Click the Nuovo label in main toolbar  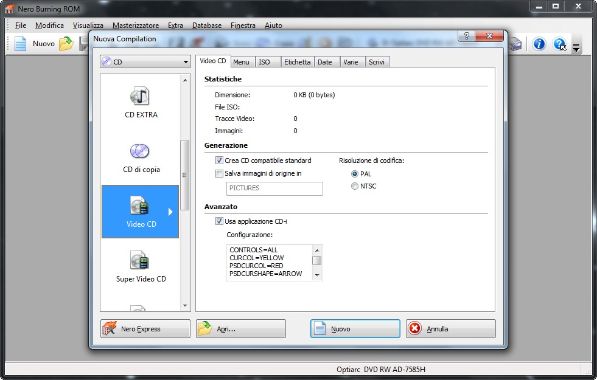click(43, 44)
